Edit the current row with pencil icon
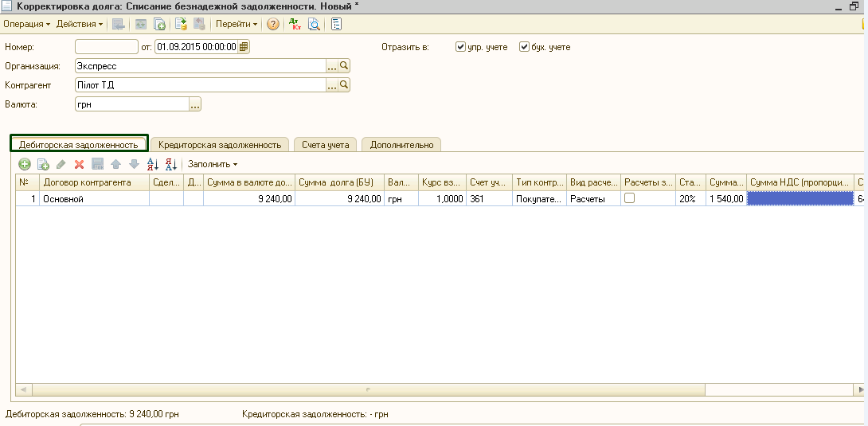The height and width of the screenshot is (426, 868). (61, 164)
